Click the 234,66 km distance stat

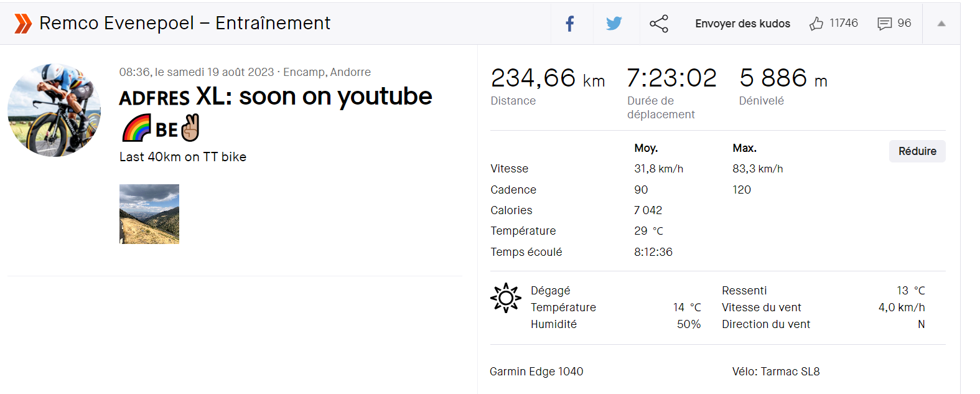(x=548, y=78)
